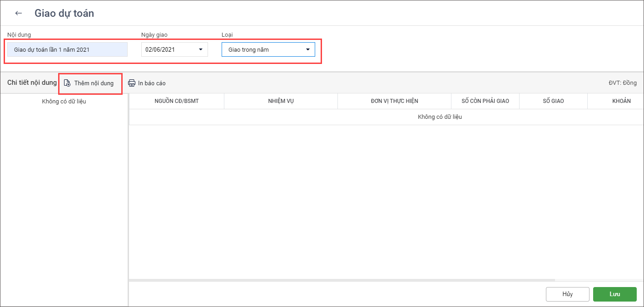Click the printer icon for In báo cáo

[x=132, y=83]
